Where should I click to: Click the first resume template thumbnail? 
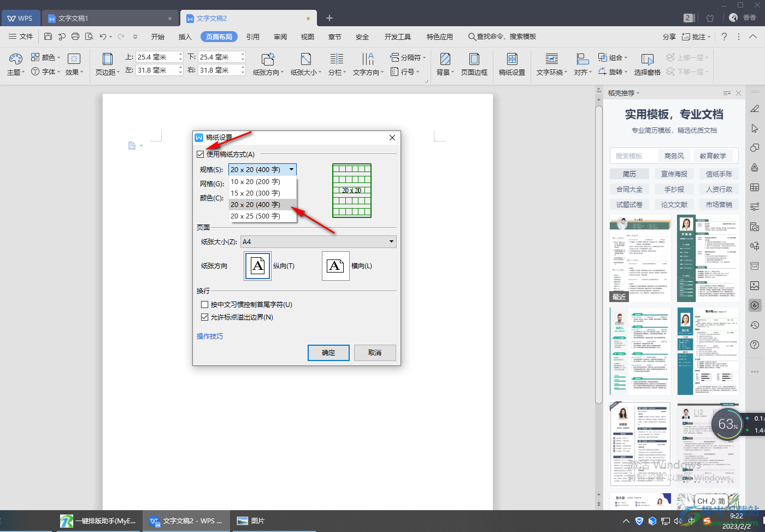640,258
